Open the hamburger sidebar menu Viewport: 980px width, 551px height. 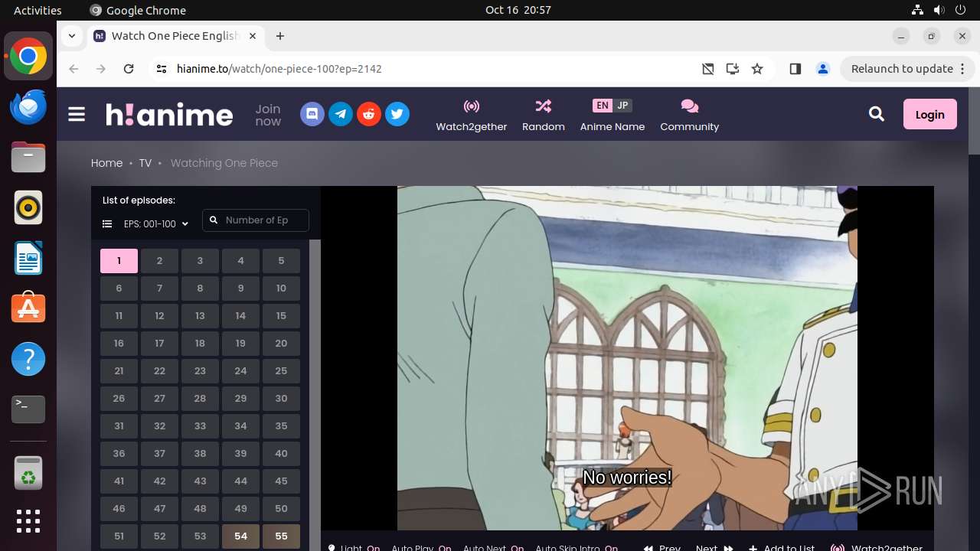click(77, 115)
